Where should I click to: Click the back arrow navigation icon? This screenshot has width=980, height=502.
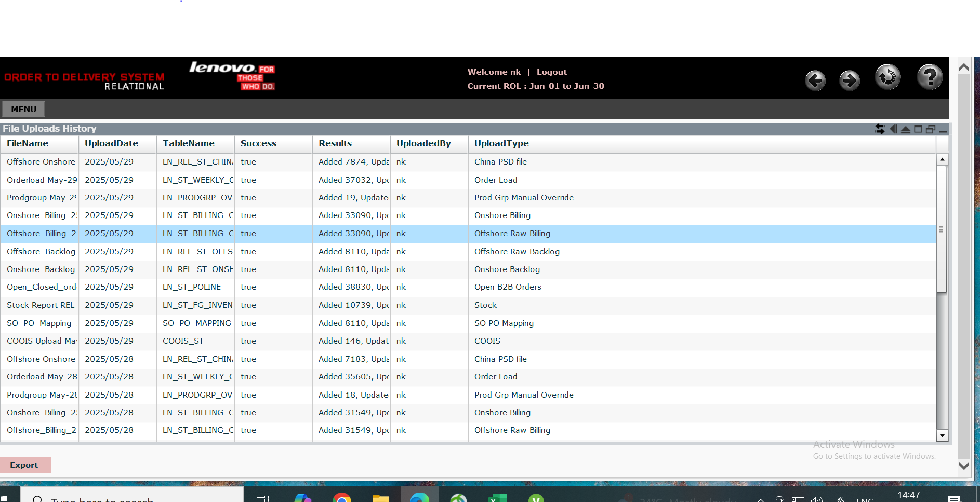[815, 80]
